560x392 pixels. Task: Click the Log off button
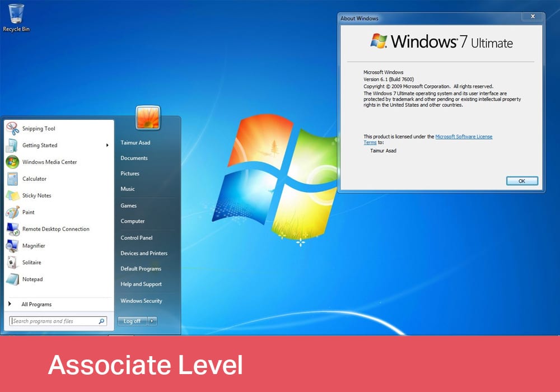(x=132, y=321)
